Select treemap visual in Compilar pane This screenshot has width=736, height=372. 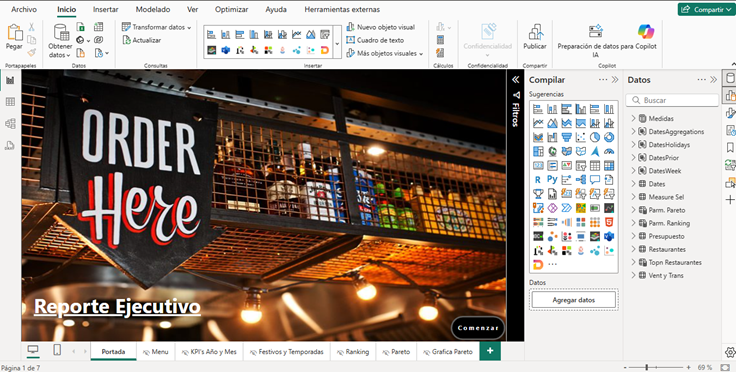coord(538,152)
